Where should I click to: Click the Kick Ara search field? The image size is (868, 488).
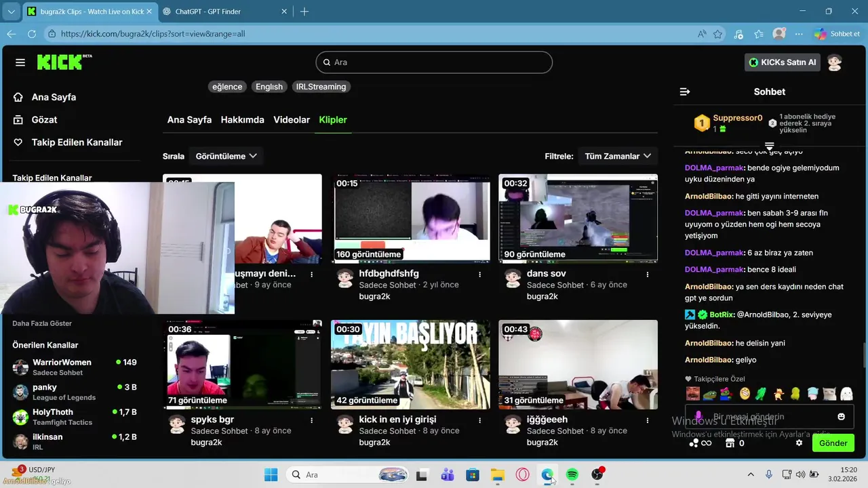(x=434, y=62)
